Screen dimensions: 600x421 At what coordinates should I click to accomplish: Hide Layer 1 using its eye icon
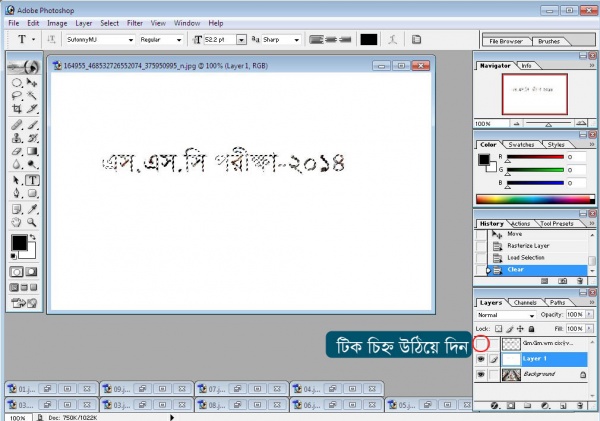(x=481, y=359)
